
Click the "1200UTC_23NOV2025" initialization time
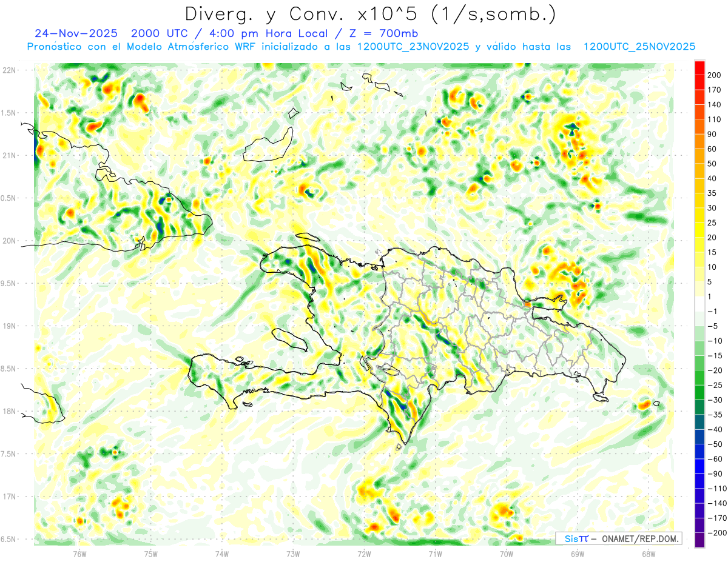[413, 47]
